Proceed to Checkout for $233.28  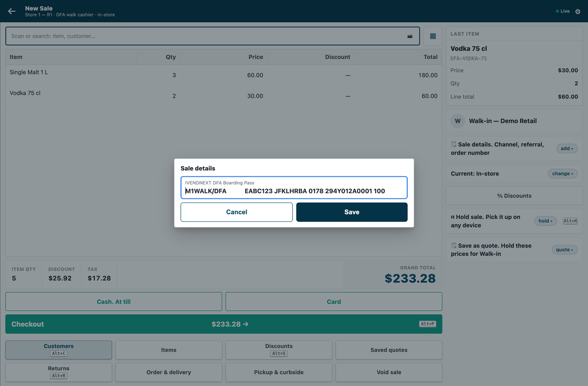coord(224,324)
